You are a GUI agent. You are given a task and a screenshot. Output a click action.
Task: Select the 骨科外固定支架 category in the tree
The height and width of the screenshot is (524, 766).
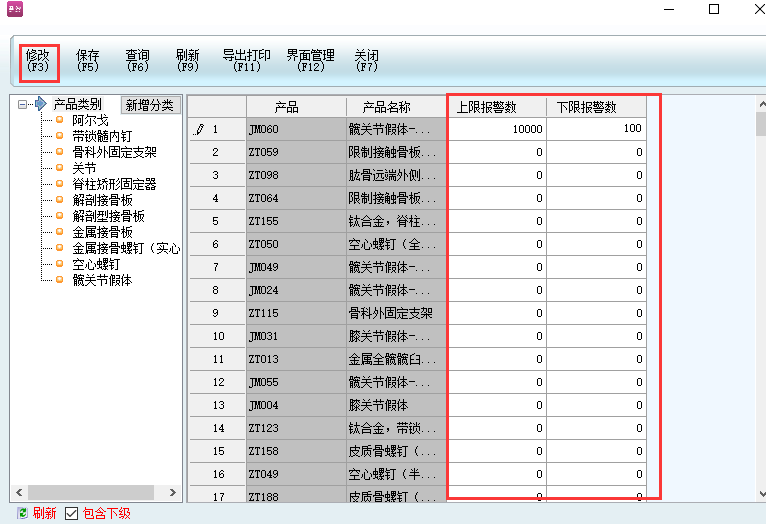(x=114, y=152)
